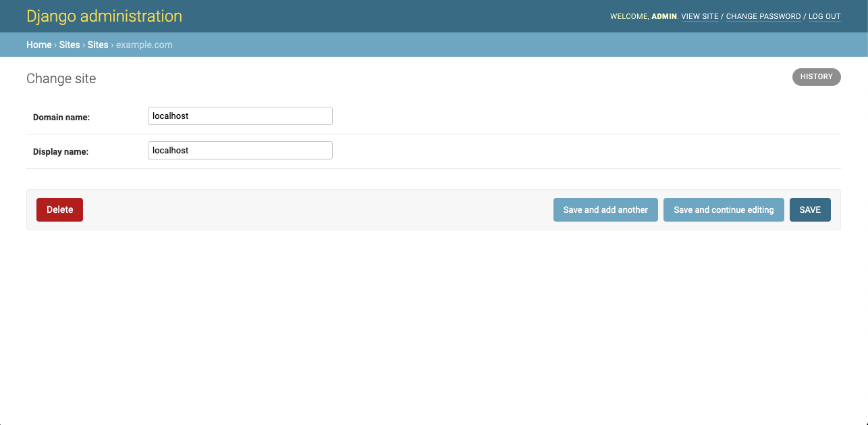The image size is (868, 425).
Task: Open the first Sites breadcrumb link
Action: click(70, 45)
